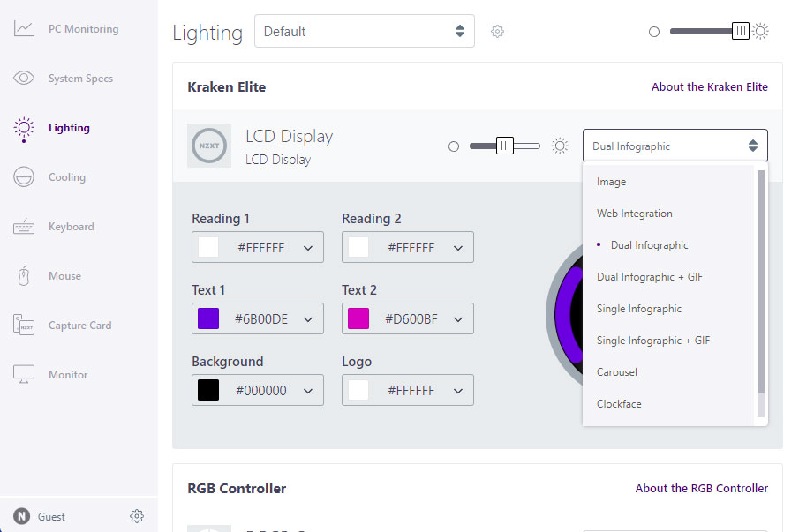
Task: Expand Text 1 color dropdown arrow
Action: [308, 319]
